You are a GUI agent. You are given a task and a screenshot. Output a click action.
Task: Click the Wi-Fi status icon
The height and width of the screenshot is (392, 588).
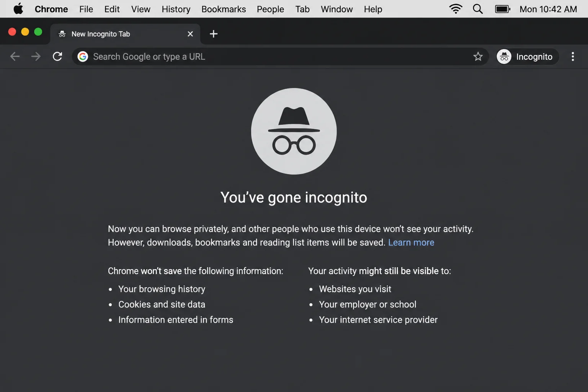456,9
